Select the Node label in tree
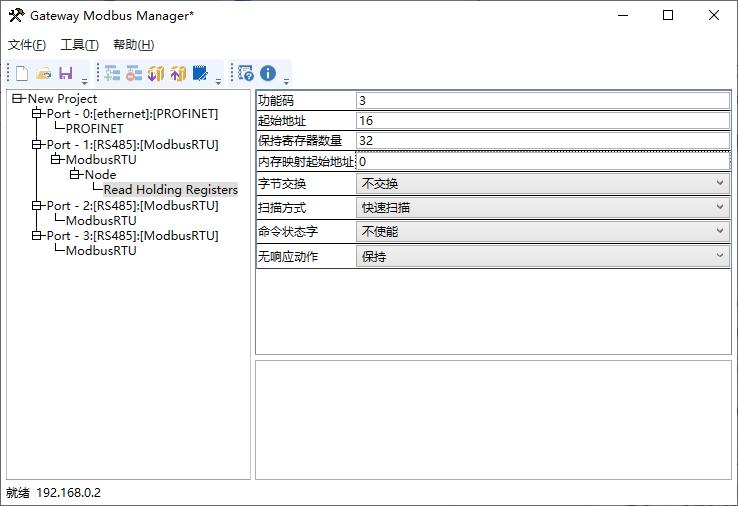 pos(100,175)
